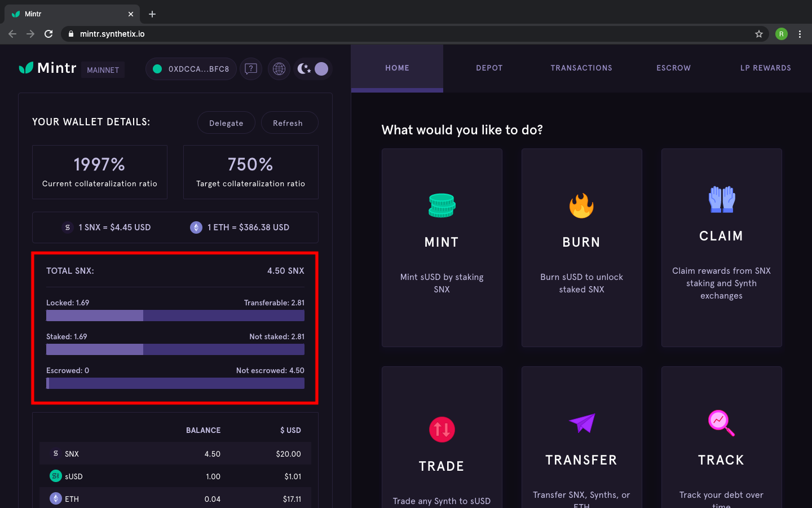Click the red arrows Trade icon
812x508 pixels.
coord(442,430)
